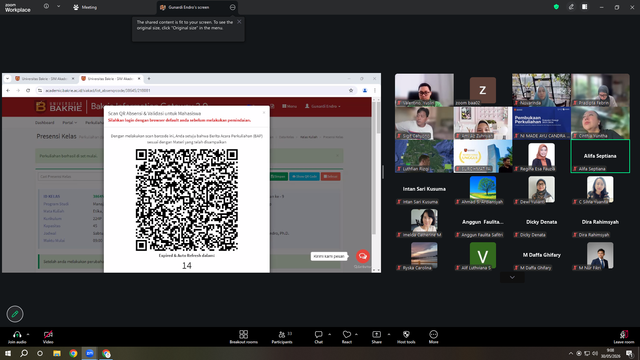Image resolution: width=640 pixels, height=360 pixels.
Task: Select Valentino Yustin's video tile
Action: pos(424,90)
